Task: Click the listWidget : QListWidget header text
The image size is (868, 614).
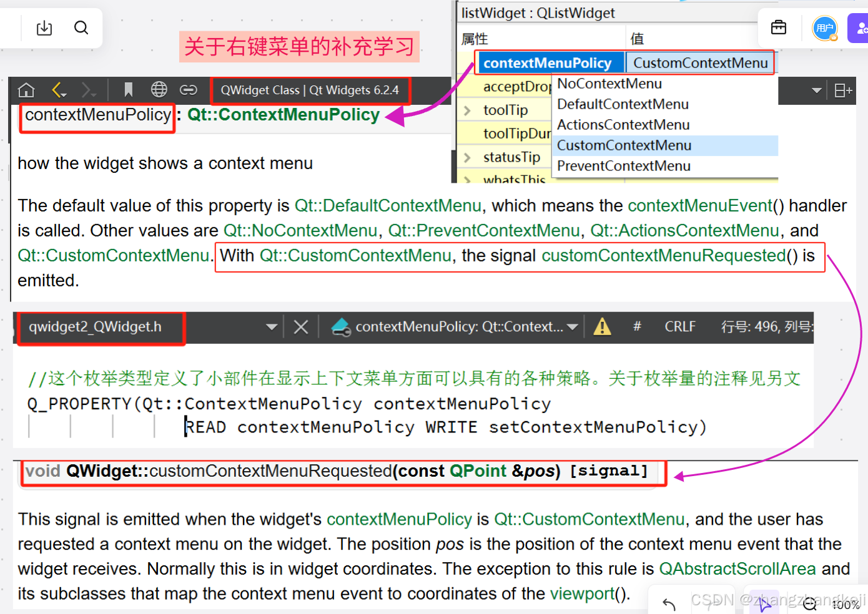Action: (x=538, y=13)
